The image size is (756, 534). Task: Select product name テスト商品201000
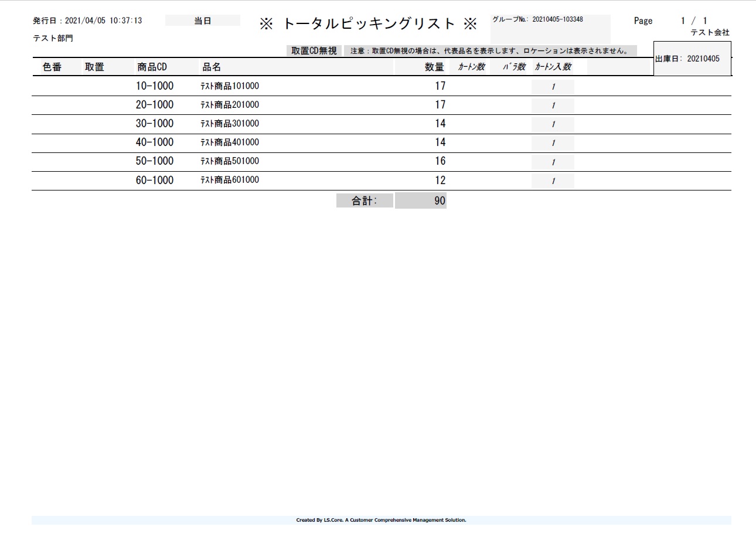[230, 105]
